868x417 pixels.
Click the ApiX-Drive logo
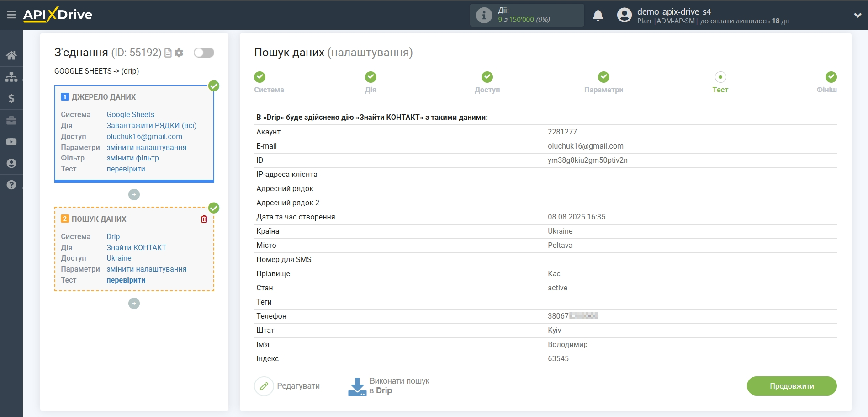[58, 15]
